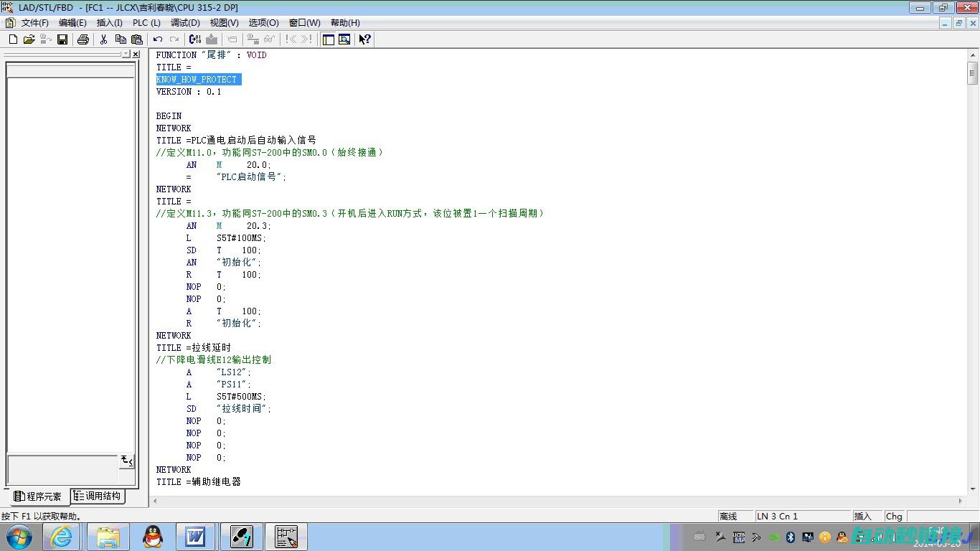Click the vertical scrollbar down arrow
Screen dimensions: 980x551
973,489
